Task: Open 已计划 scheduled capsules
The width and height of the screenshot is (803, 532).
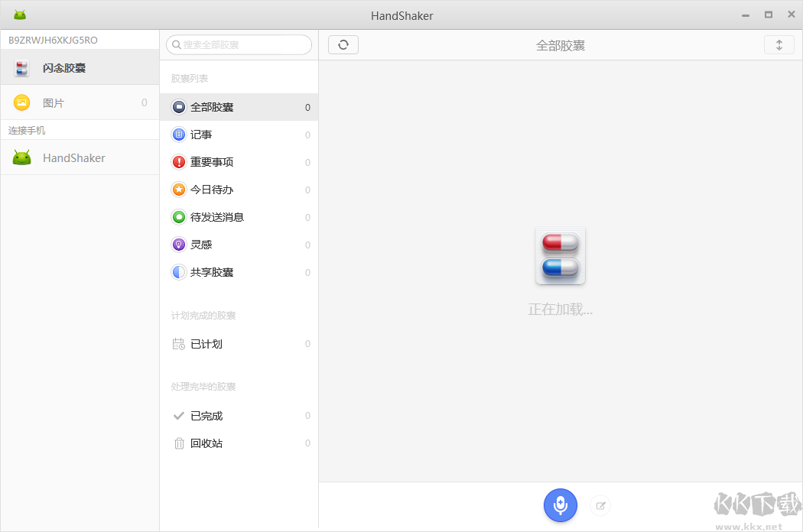Action: (239, 344)
